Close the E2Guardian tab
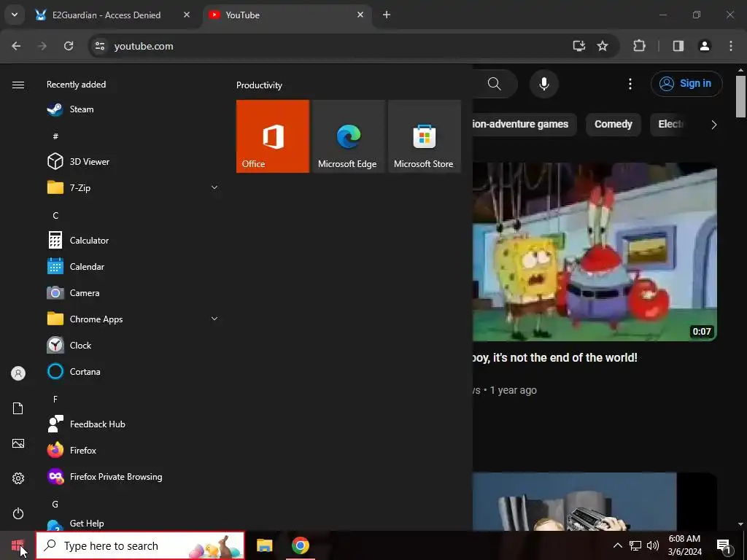The image size is (747, 560). [187, 15]
